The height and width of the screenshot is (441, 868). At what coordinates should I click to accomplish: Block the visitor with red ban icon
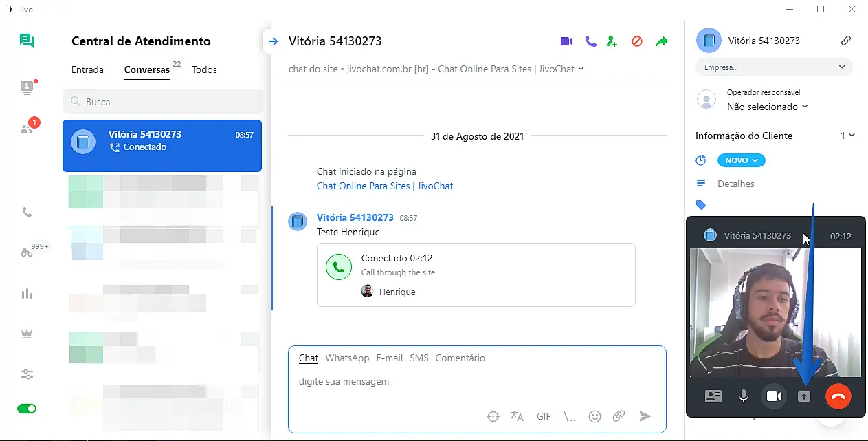point(636,41)
